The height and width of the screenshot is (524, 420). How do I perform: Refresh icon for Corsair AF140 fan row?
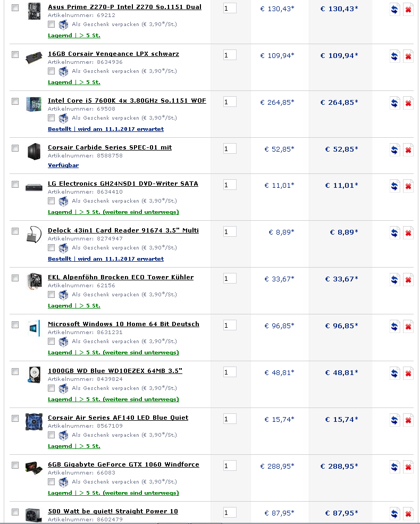(394, 420)
